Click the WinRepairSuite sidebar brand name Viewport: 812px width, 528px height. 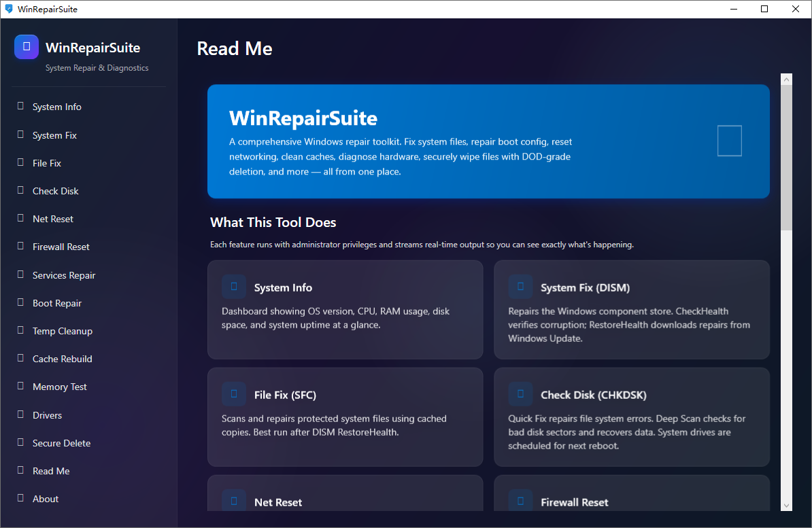pos(92,48)
